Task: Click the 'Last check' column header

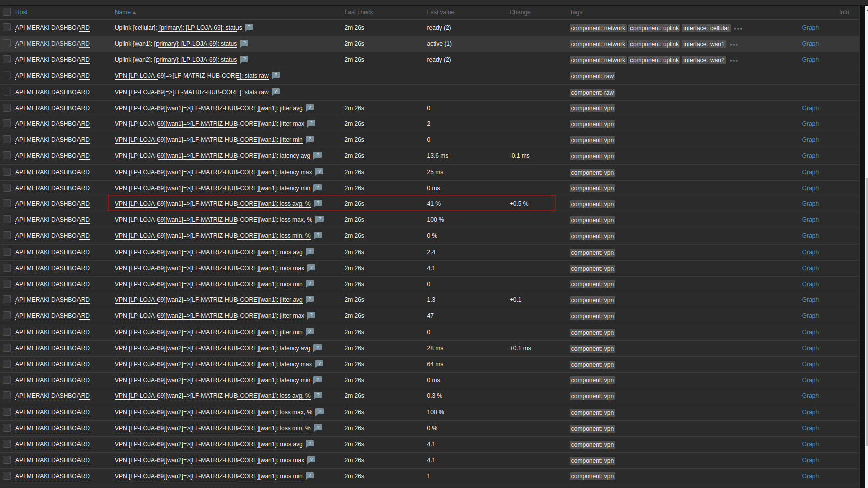Action: (x=359, y=12)
